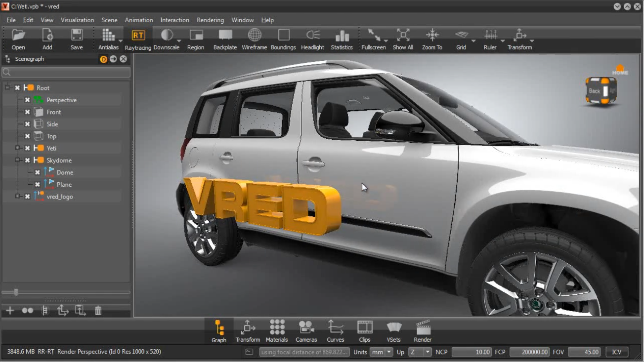Toggle visibility checkbox for Yeti
Image resolution: width=644 pixels, height=363 pixels.
(28, 148)
